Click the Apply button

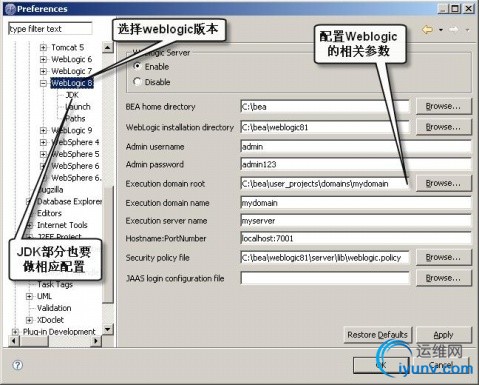(444, 335)
